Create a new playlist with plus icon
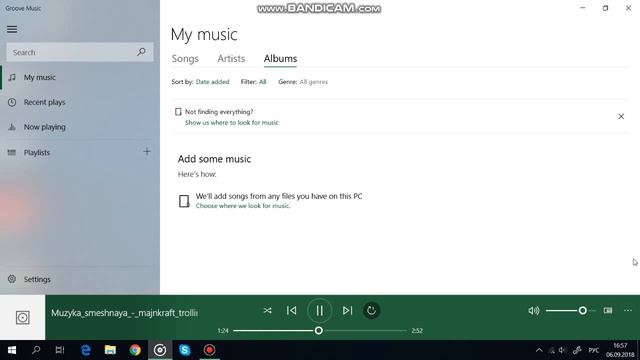Screen dimensions: 640x360 tap(147, 152)
